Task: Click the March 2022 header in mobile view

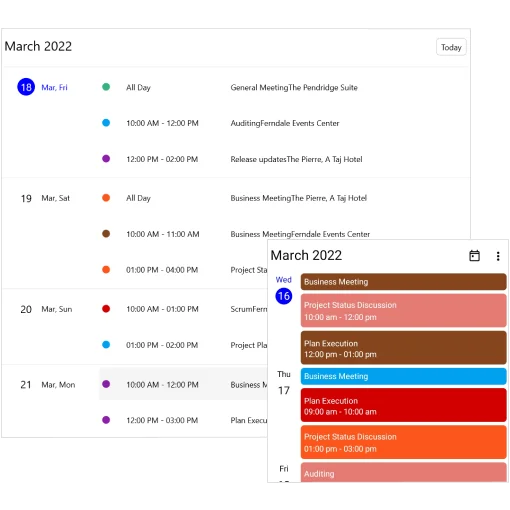Action: coord(306,255)
